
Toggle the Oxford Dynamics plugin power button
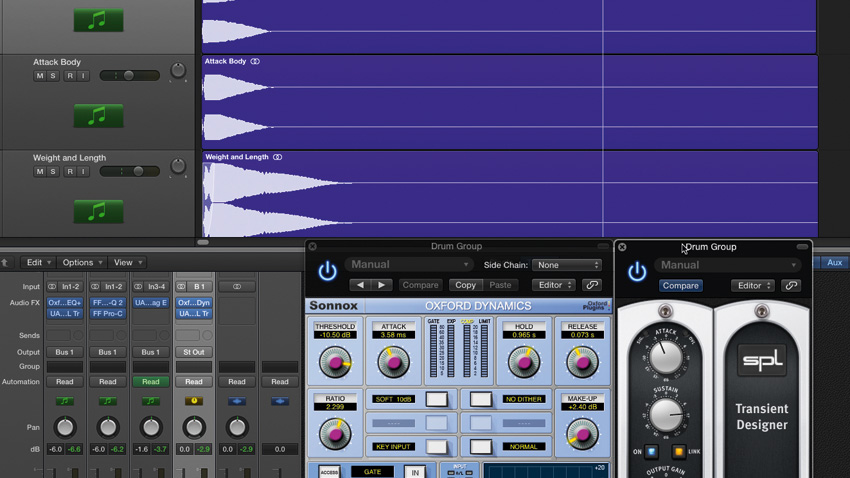coord(327,271)
